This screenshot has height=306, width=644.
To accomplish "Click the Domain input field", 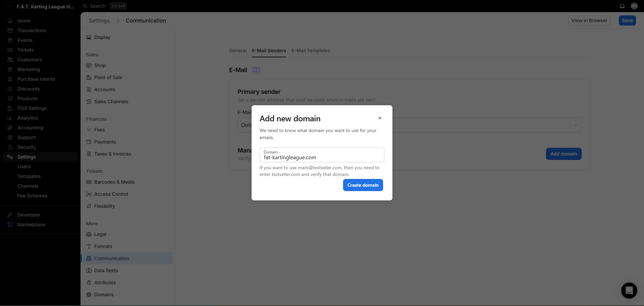I will [322, 155].
